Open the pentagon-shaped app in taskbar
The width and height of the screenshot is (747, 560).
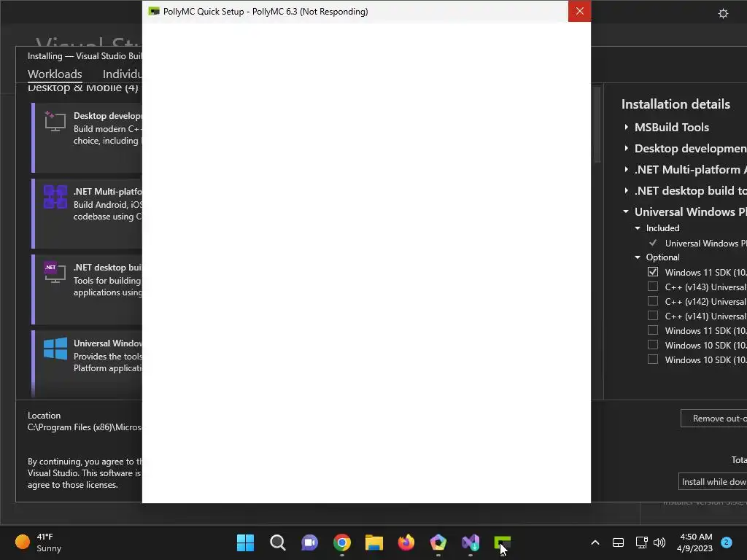(438, 542)
